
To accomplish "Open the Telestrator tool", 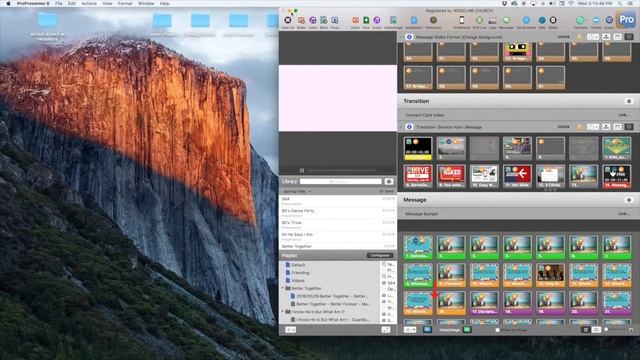I will [433, 20].
